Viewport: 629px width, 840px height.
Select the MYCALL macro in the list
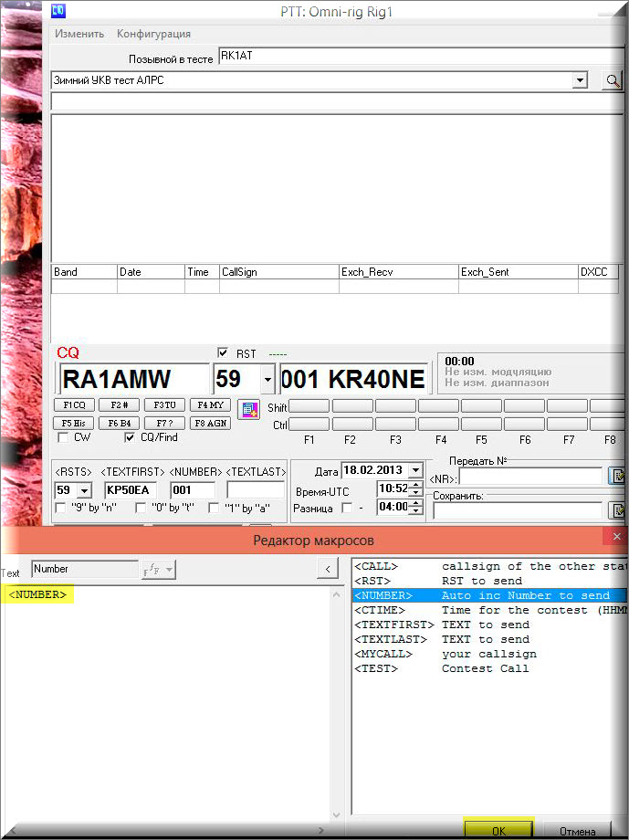383,654
